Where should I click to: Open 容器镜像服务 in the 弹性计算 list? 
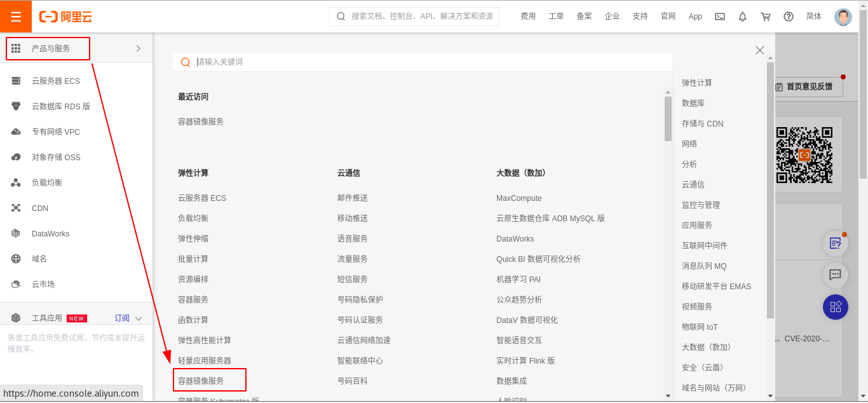click(201, 381)
